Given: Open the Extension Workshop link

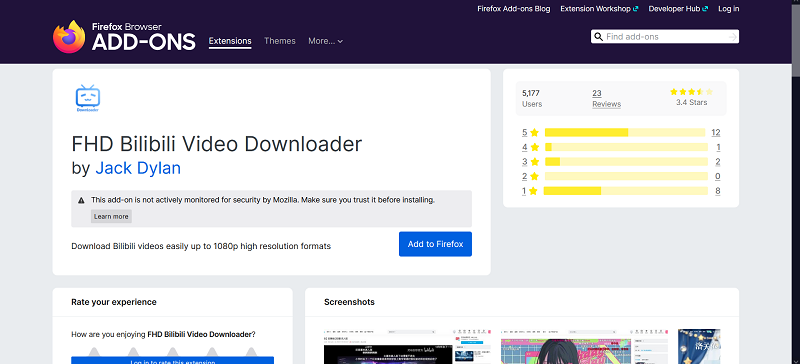Looking at the screenshot, I should [x=599, y=9].
